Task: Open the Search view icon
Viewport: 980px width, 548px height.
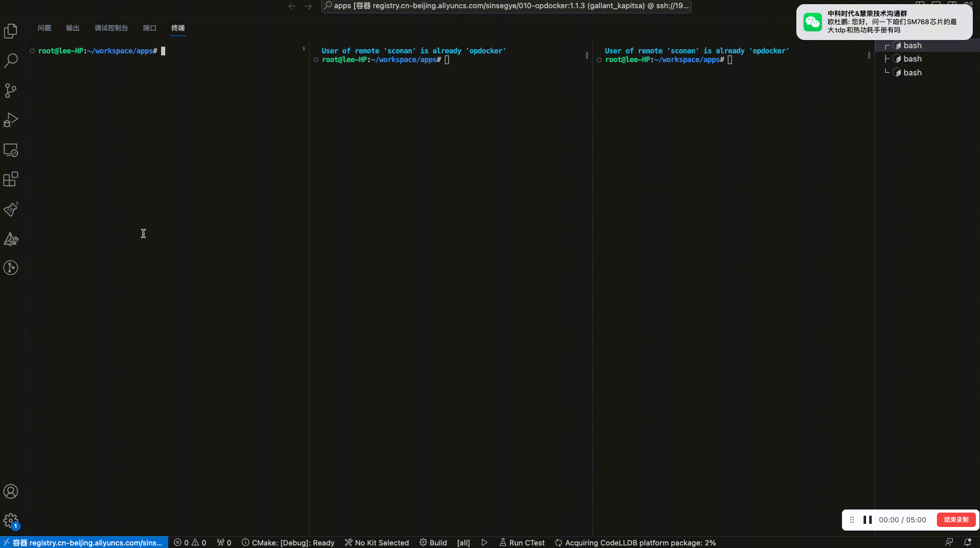Action: (x=11, y=61)
